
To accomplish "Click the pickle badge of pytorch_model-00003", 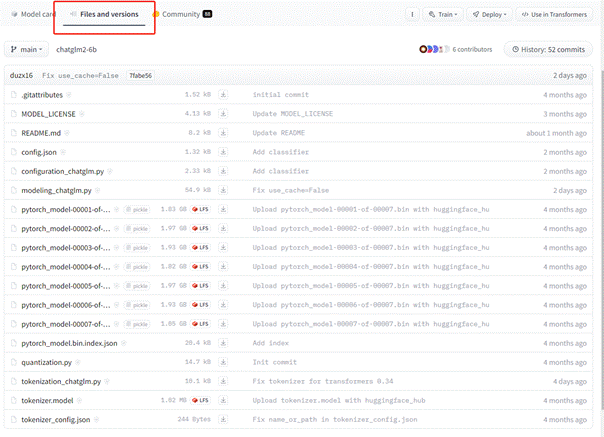I will point(135,247).
